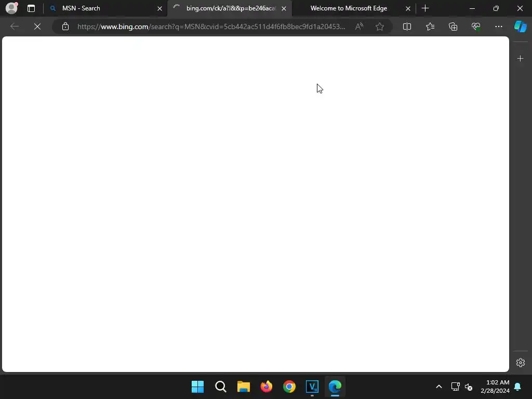Image resolution: width=532 pixels, height=399 pixels.
Task: Close the Welcome to Microsoft Edge tab
Action: [408, 8]
